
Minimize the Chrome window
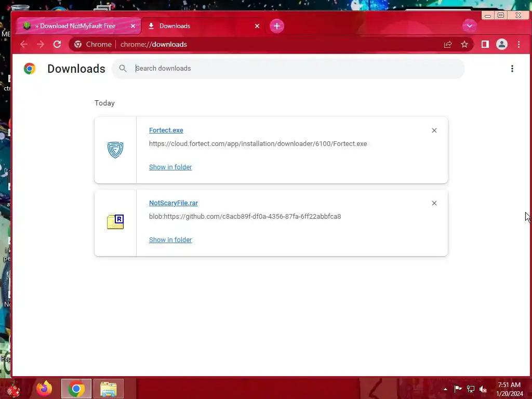tap(488, 15)
